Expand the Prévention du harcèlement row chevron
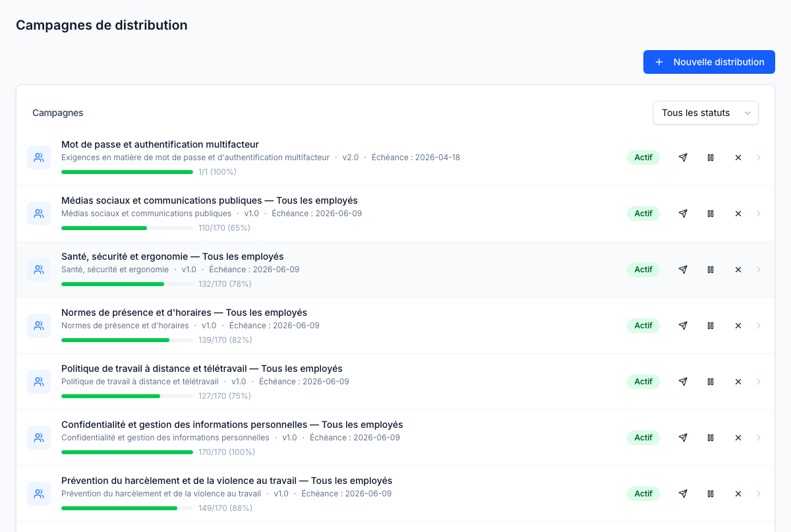The image size is (791, 532). [759, 494]
